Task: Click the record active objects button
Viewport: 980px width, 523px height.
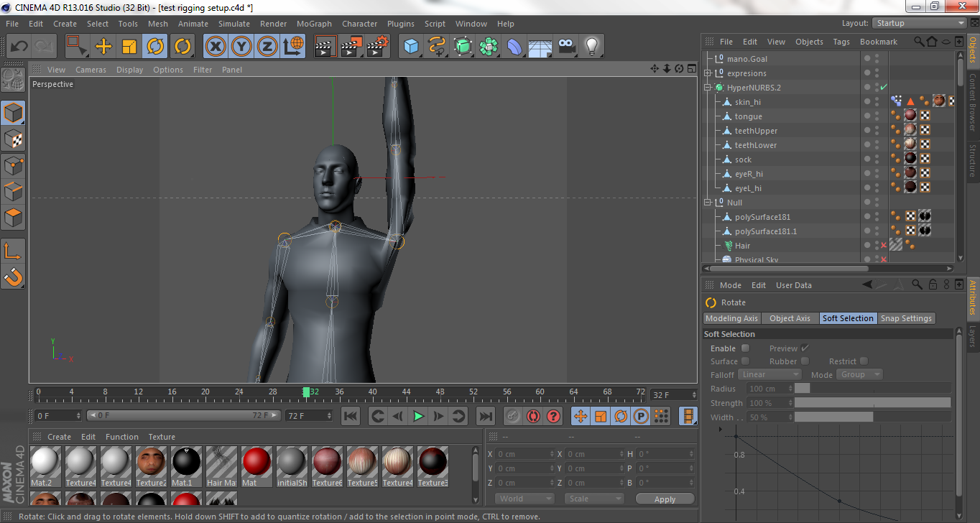Action: coord(513,416)
